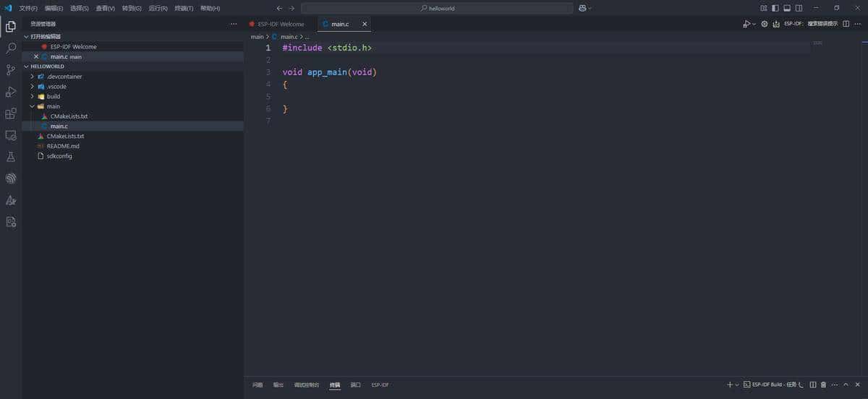Go forward with the navigation right arrow

(x=292, y=8)
